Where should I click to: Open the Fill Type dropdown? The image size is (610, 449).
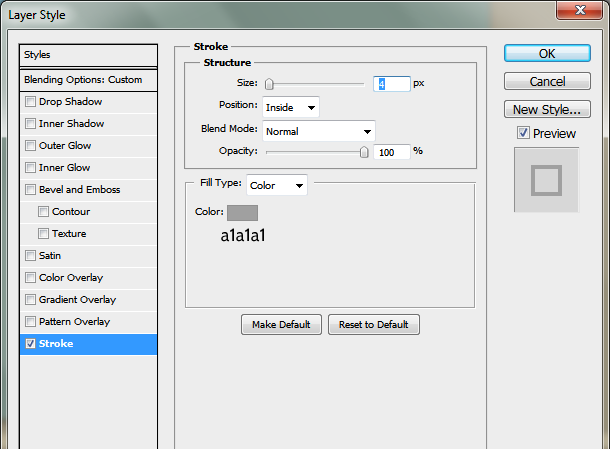pyautogui.click(x=277, y=185)
